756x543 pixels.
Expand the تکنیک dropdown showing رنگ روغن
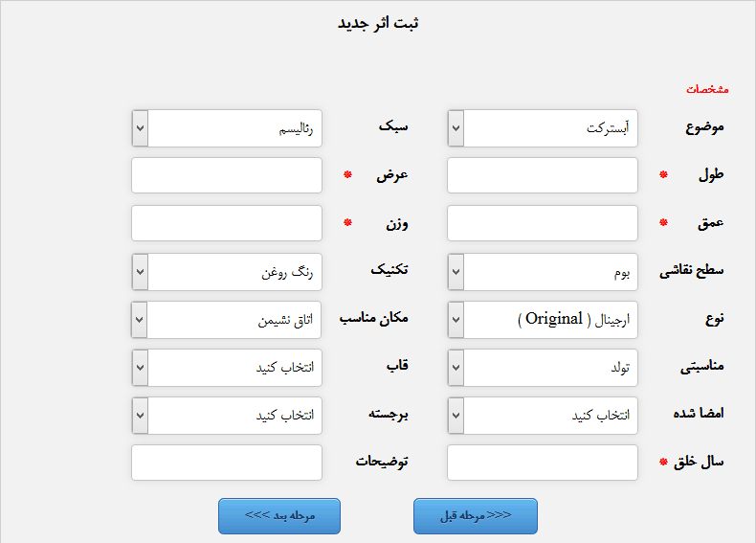click(x=227, y=272)
